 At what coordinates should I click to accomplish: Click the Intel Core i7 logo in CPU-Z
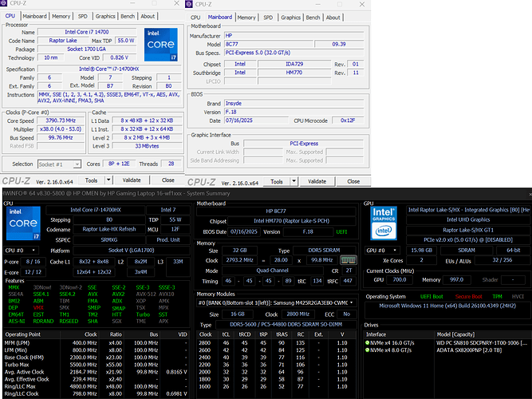pyautogui.click(x=160, y=45)
